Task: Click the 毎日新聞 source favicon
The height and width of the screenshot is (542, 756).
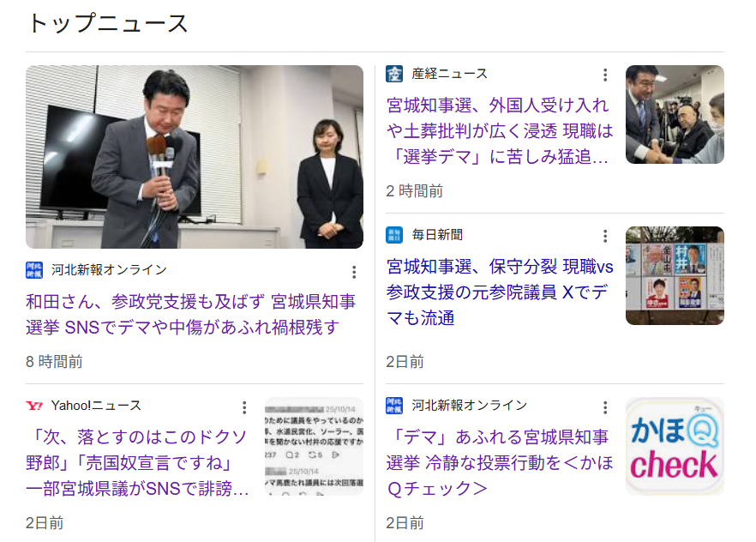Action: [394, 235]
